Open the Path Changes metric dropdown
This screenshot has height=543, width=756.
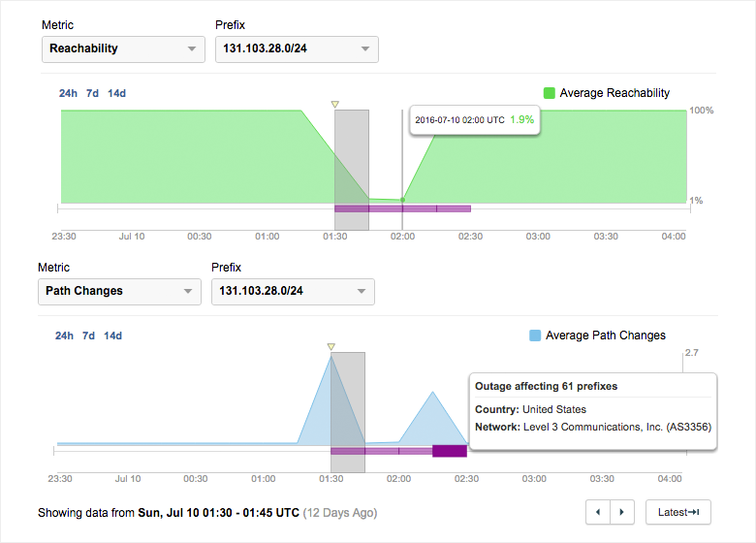pyautogui.click(x=119, y=292)
